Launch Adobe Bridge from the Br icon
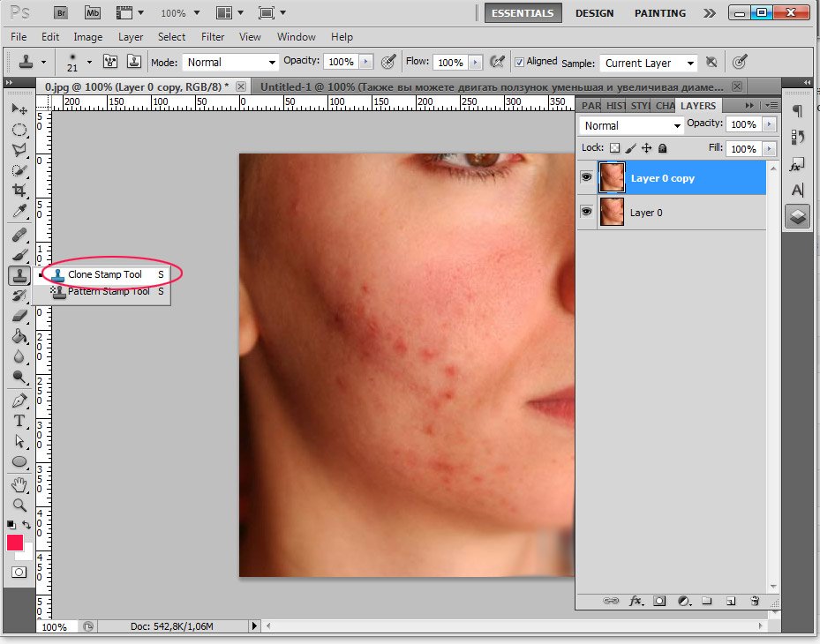This screenshot has width=820, height=644. tap(61, 13)
